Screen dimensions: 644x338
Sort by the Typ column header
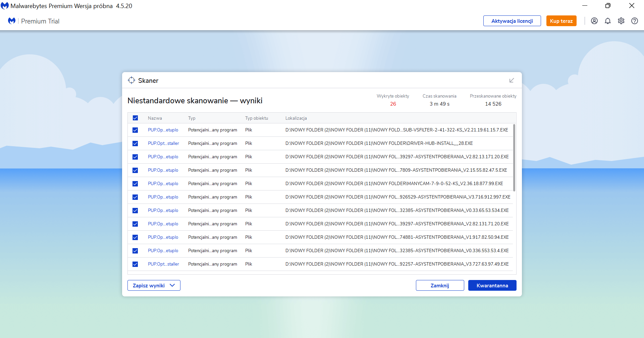(x=192, y=118)
